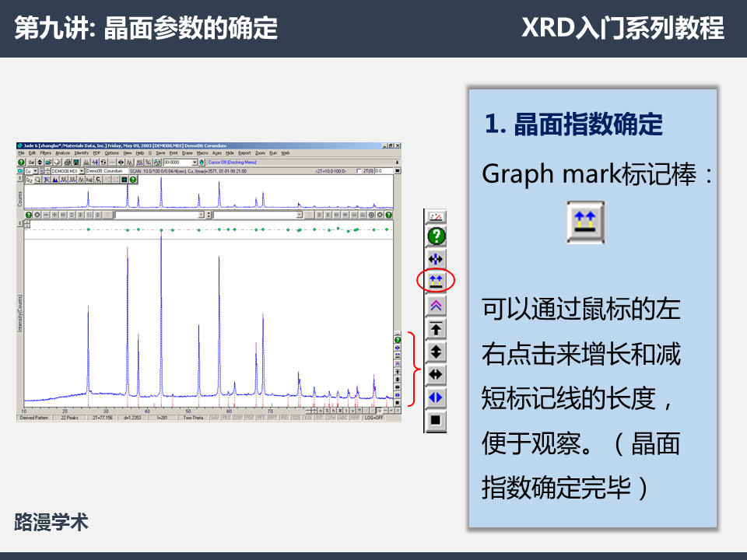
Task: Click the Two-Theta status button
Action: tap(193, 418)
